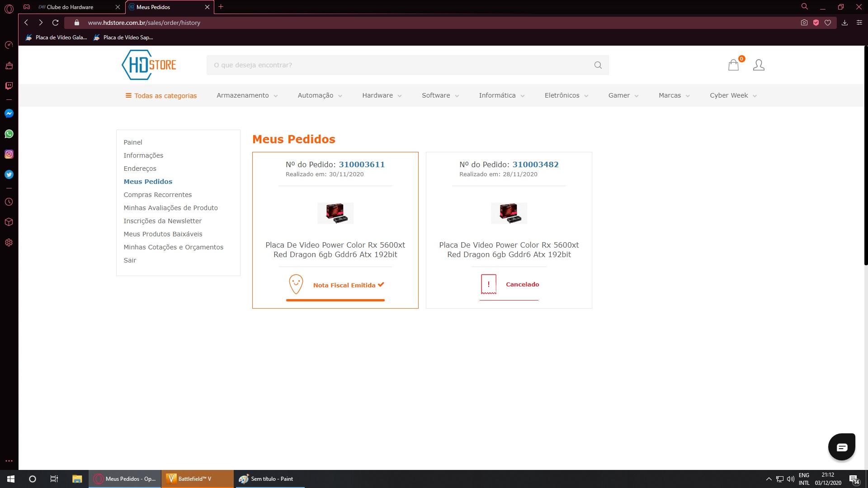Open Placa de Vídeo Gala bookmark
The height and width of the screenshot is (488, 868).
click(57, 38)
